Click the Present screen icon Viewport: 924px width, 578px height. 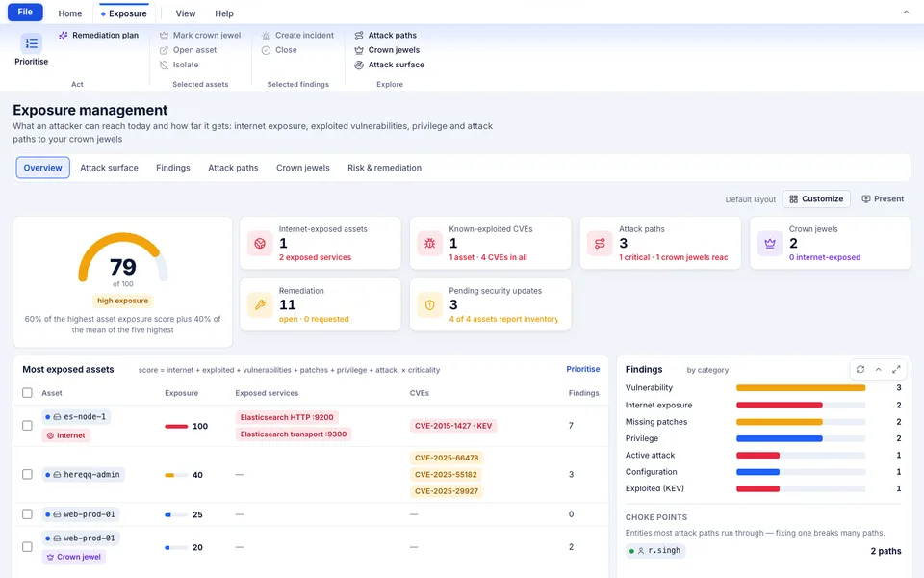[x=865, y=199]
